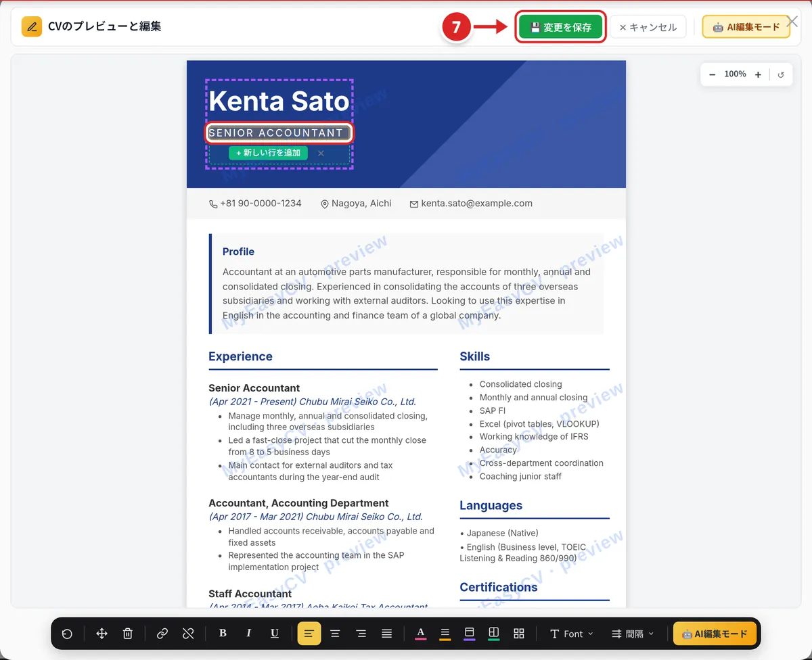Toggle underline formatting

click(x=275, y=634)
